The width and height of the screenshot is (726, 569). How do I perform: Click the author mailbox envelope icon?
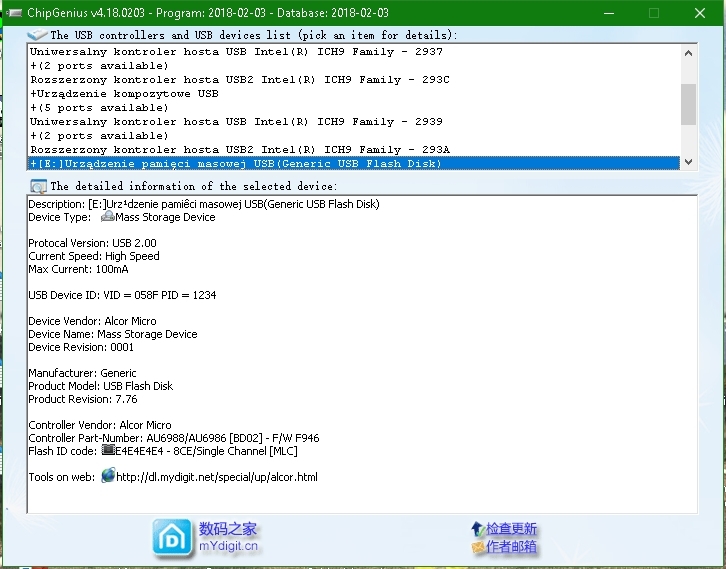(x=478, y=547)
